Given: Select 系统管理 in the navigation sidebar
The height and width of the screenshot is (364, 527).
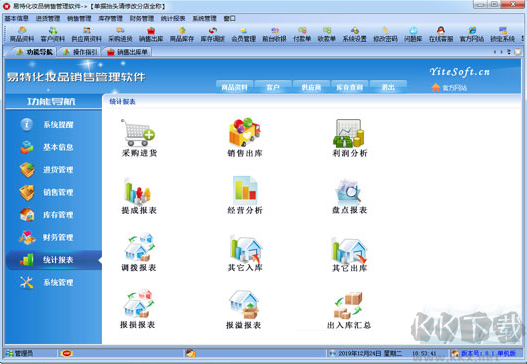Looking at the screenshot, I should pos(54,282).
